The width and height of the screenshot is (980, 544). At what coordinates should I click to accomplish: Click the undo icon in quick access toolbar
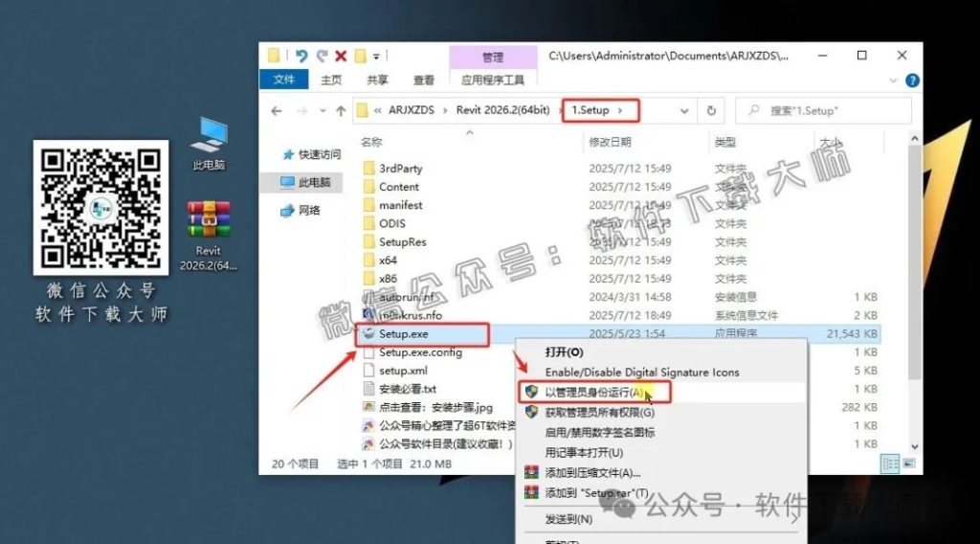(301, 56)
